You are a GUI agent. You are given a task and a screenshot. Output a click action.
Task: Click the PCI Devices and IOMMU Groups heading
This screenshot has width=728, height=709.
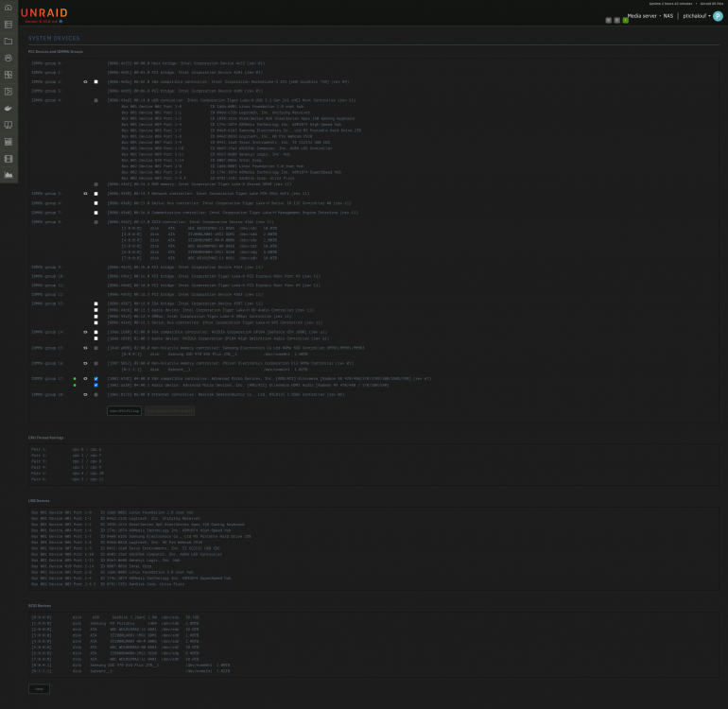[55, 52]
